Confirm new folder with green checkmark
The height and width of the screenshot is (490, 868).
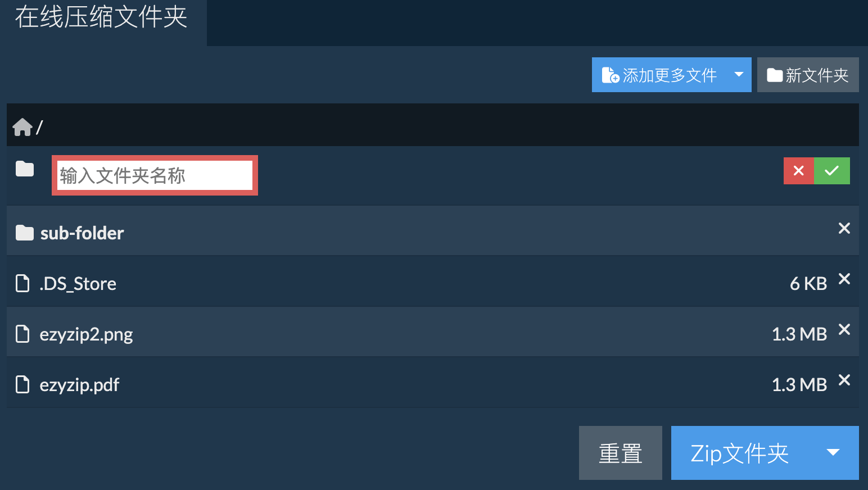[x=832, y=171]
